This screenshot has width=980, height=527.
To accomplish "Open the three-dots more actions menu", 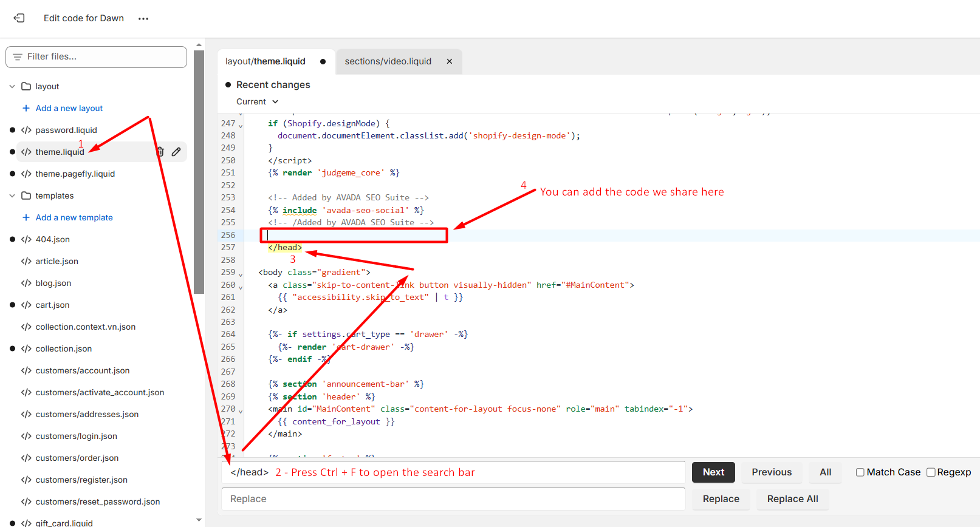I will (143, 19).
